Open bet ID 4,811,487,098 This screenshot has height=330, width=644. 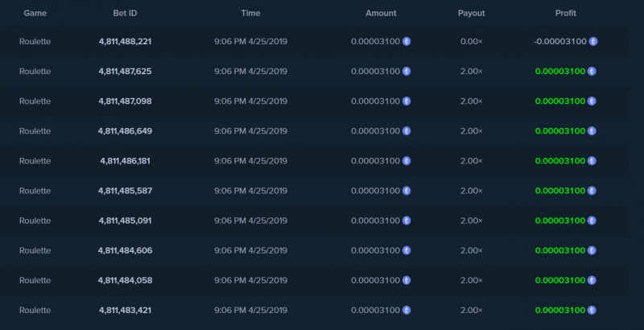(x=125, y=101)
